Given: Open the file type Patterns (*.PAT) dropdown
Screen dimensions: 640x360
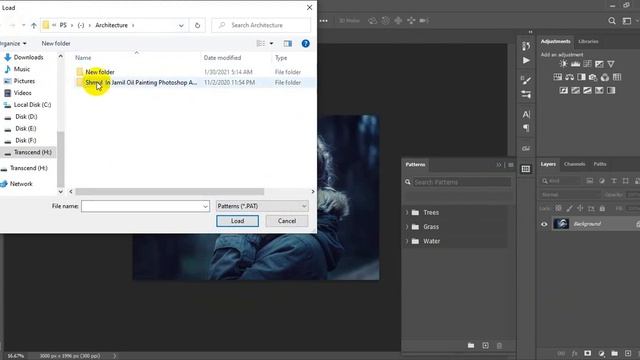Looking at the screenshot, I should [x=262, y=206].
